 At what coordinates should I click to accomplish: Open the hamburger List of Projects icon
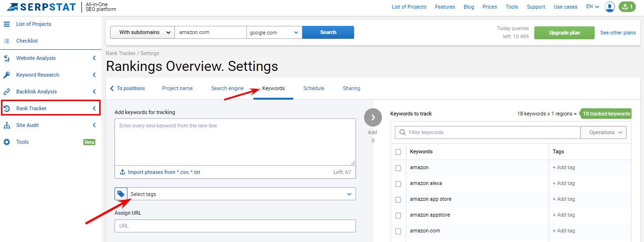click(x=7, y=24)
